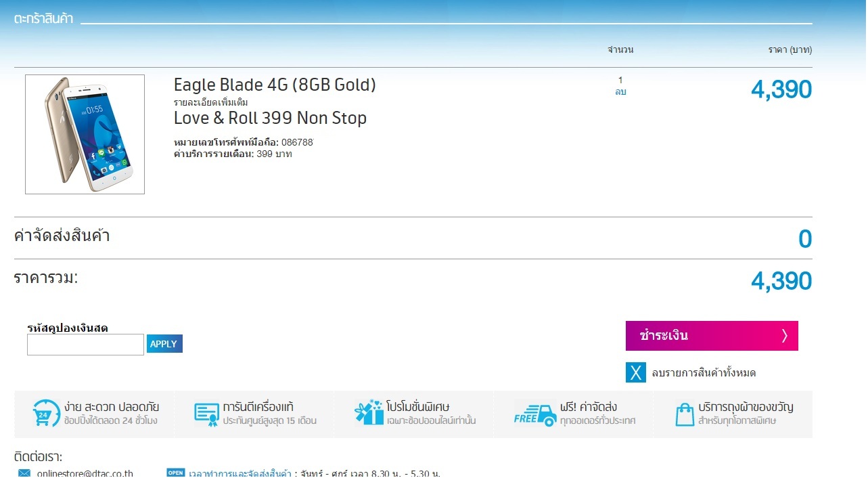The height and width of the screenshot is (478, 868).
Task: Click the special promotion gift box icon
Action: click(x=369, y=412)
